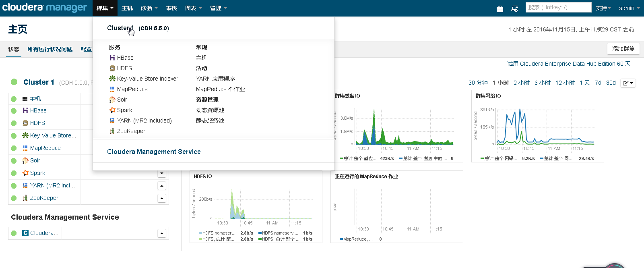Viewport: 644px width, 268px height.
Task: Select YARN 应用程序 in the dropdown
Action: [x=215, y=79]
